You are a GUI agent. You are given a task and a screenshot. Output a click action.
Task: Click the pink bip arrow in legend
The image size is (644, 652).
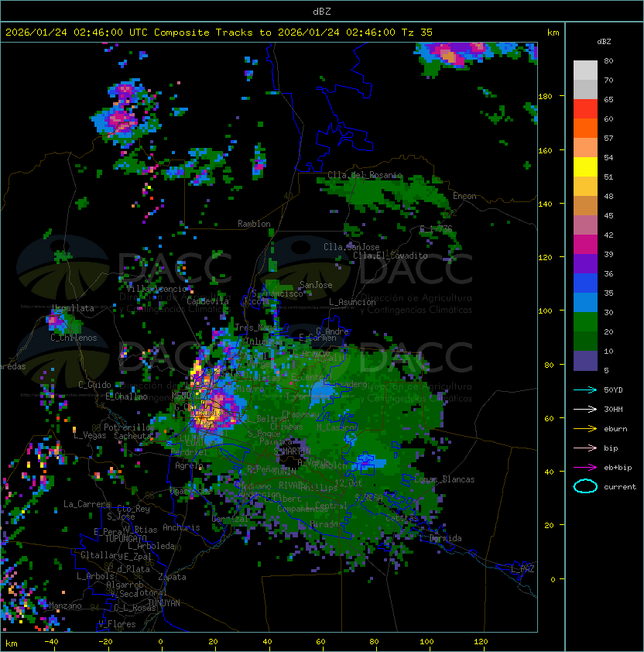point(585,448)
